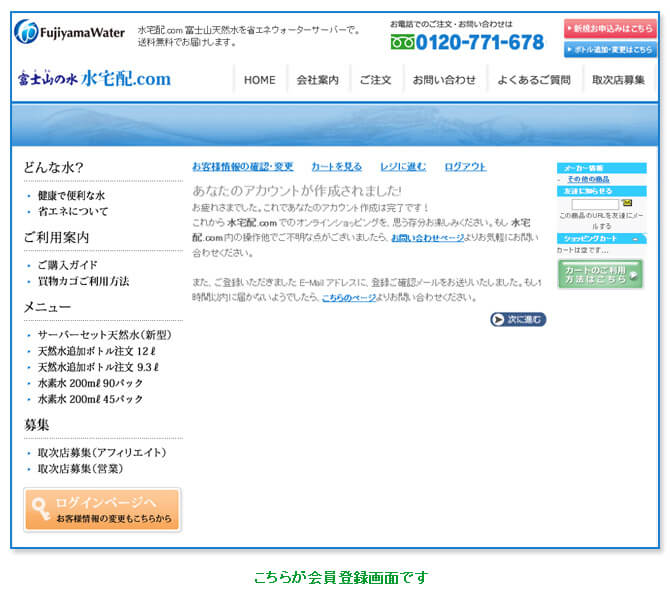The height and width of the screenshot is (600, 670).
Task: Open ご購入ガイド sidebar link
Action: click(x=68, y=265)
